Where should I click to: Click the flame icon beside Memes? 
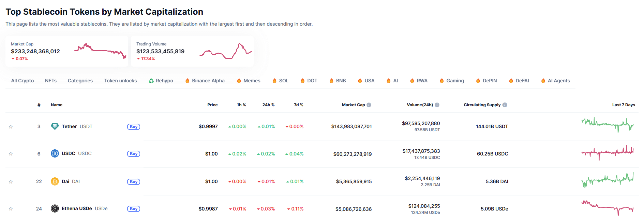[x=239, y=81]
